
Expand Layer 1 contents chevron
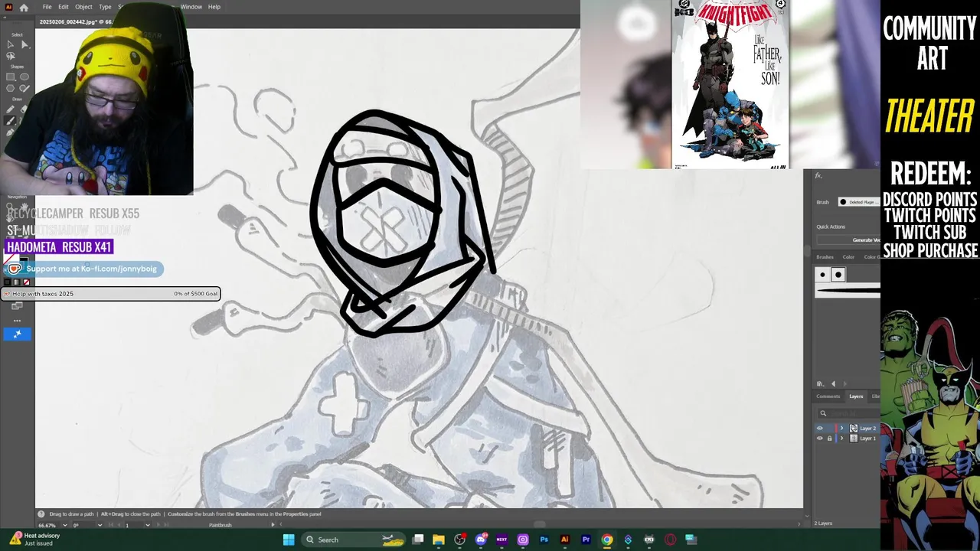[x=841, y=439]
